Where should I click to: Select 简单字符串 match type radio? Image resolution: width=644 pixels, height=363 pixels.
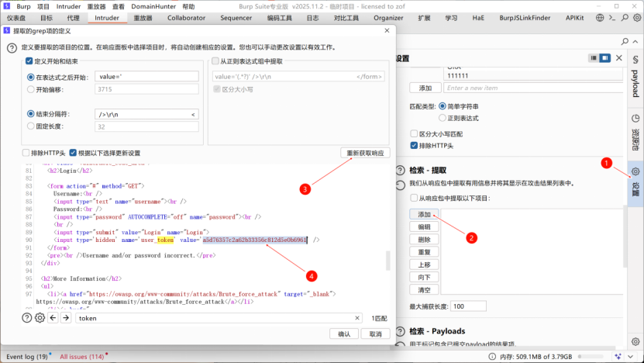coord(443,106)
